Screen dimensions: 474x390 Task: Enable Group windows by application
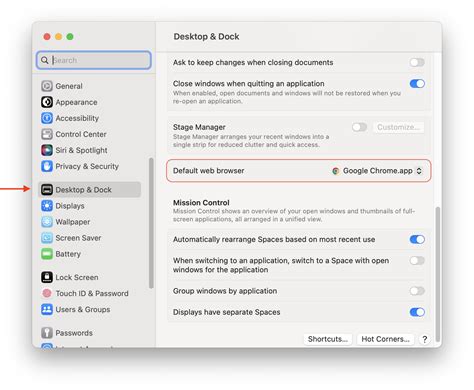(417, 291)
